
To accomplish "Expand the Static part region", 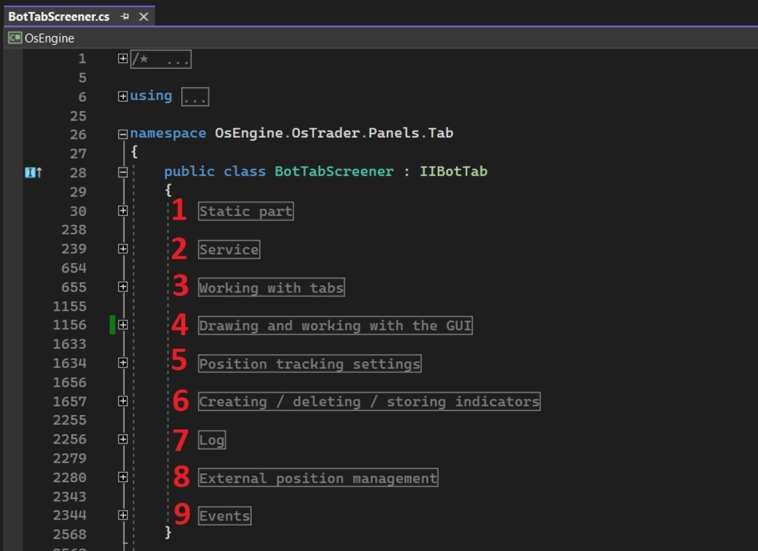I will pyautogui.click(x=123, y=211).
